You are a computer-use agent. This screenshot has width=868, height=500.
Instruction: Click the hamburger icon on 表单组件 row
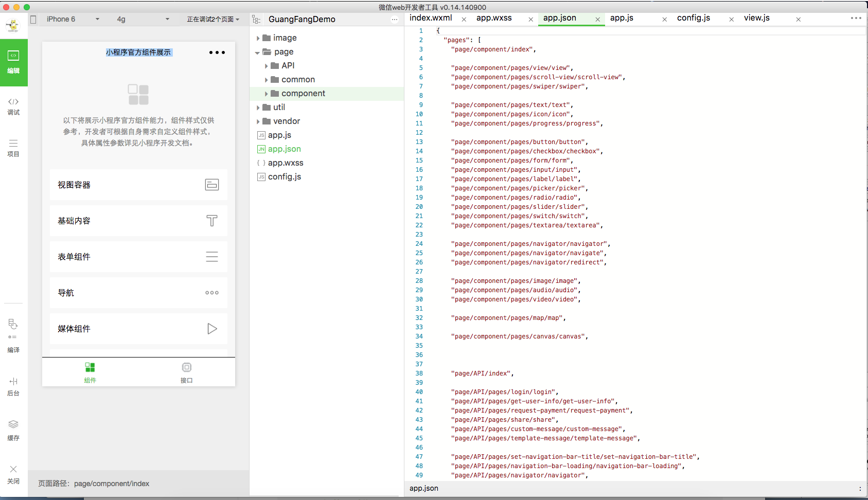(212, 257)
